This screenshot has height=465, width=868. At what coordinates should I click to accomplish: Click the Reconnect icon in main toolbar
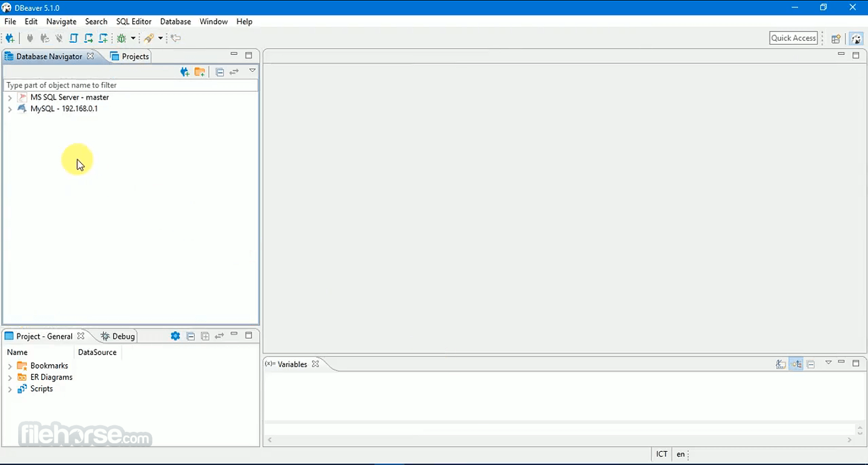click(44, 38)
